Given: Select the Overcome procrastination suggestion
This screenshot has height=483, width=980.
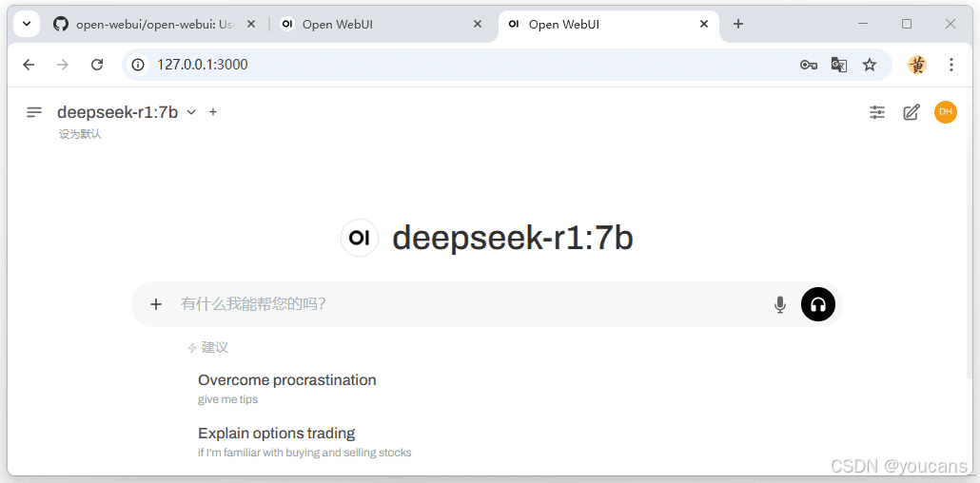Looking at the screenshot, I should (287, 389).
